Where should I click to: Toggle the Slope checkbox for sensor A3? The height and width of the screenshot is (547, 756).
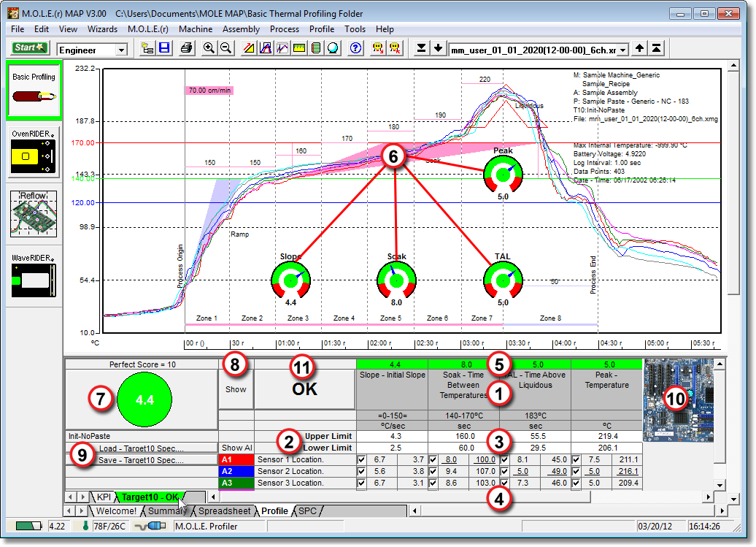pyautogui.click(x=362, y=483)
